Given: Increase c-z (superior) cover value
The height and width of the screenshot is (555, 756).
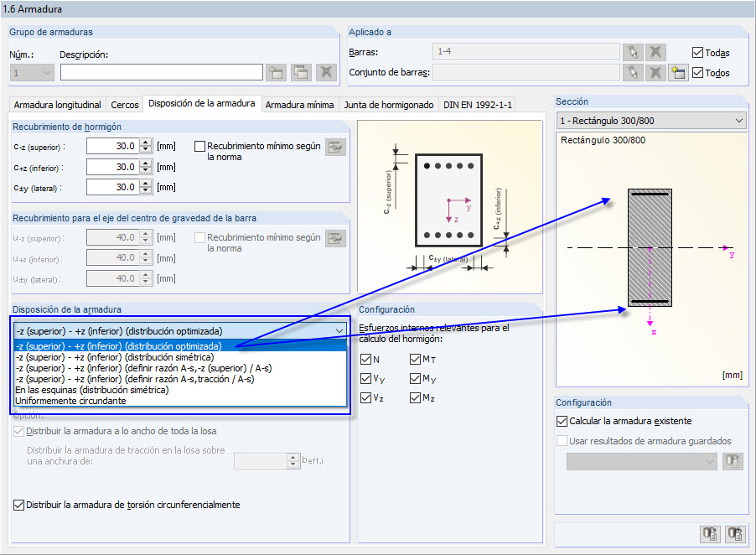Looking at the screenshot, I should pos(146,143).
